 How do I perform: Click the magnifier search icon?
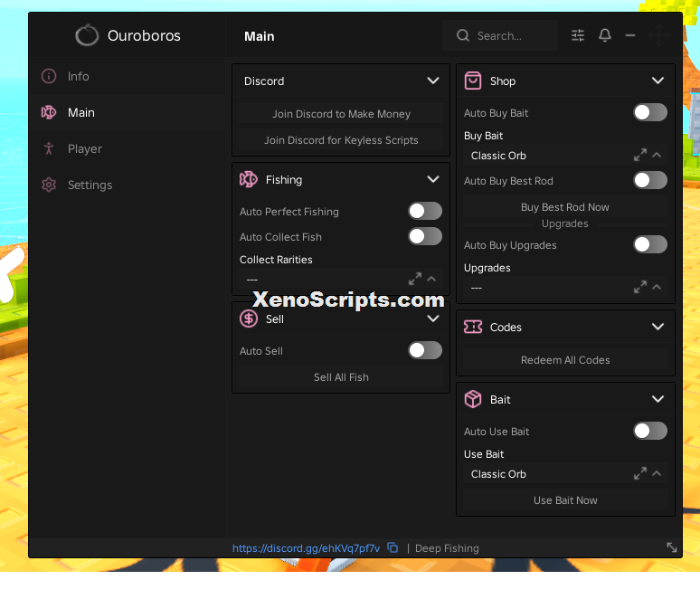(463, 35)
